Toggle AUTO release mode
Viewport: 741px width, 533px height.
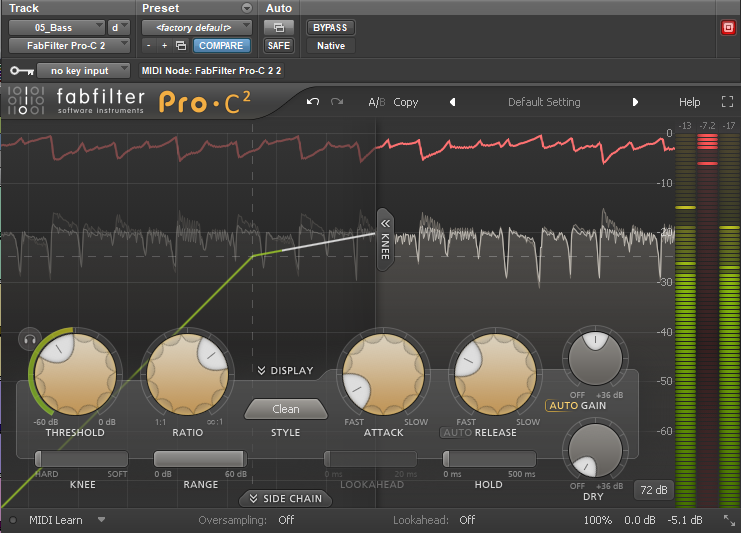[457, 432]
